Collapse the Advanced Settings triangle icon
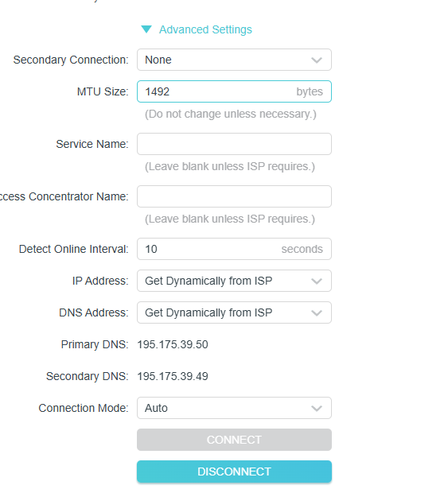The image size is (448, 489). coord(146,29)
